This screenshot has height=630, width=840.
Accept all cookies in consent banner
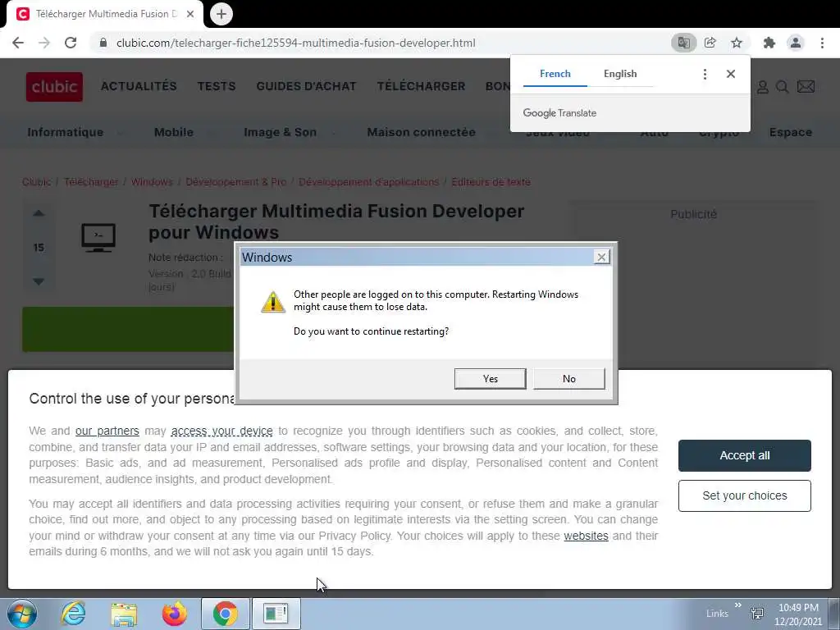pyautogui.click(x=744, y=455)
